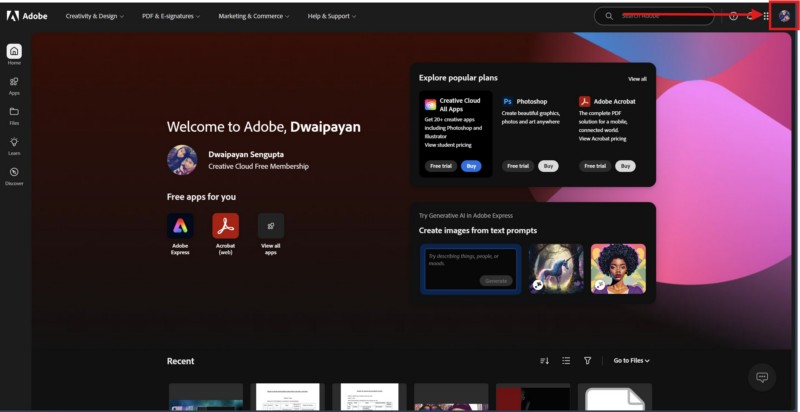Open the Learn lightbulb icon
Screen dimensions: 800x412
pyautogui.click(x=14, y=145)
